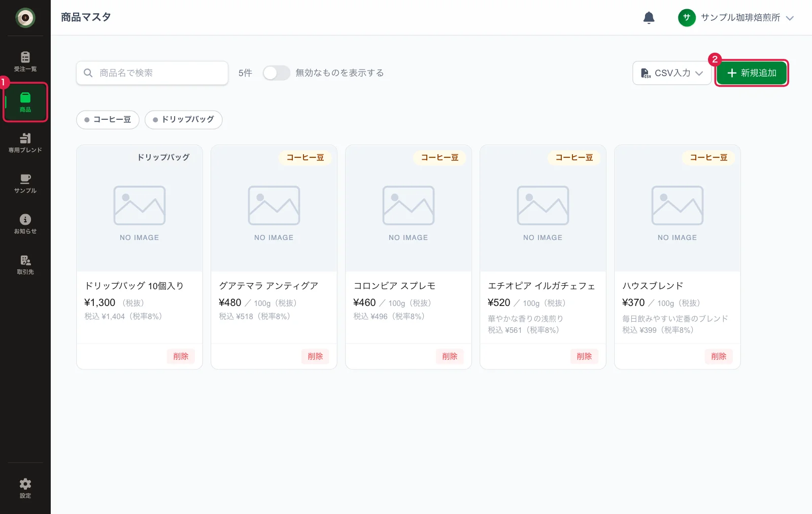Screen dimensions: 812x514
Task: Toggle 無効なものを表示する switch
Action: 276,73
